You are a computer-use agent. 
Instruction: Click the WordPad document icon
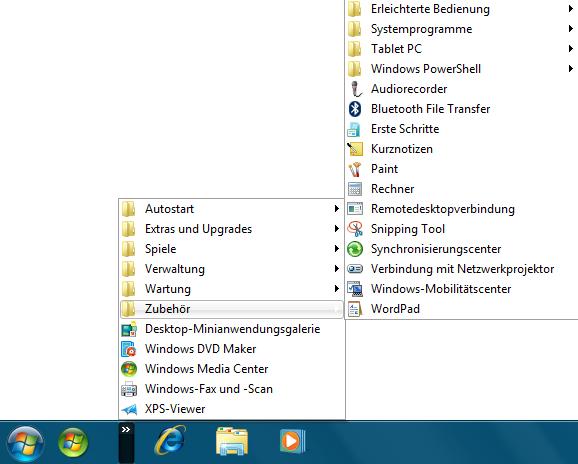[x=355, y=309]
